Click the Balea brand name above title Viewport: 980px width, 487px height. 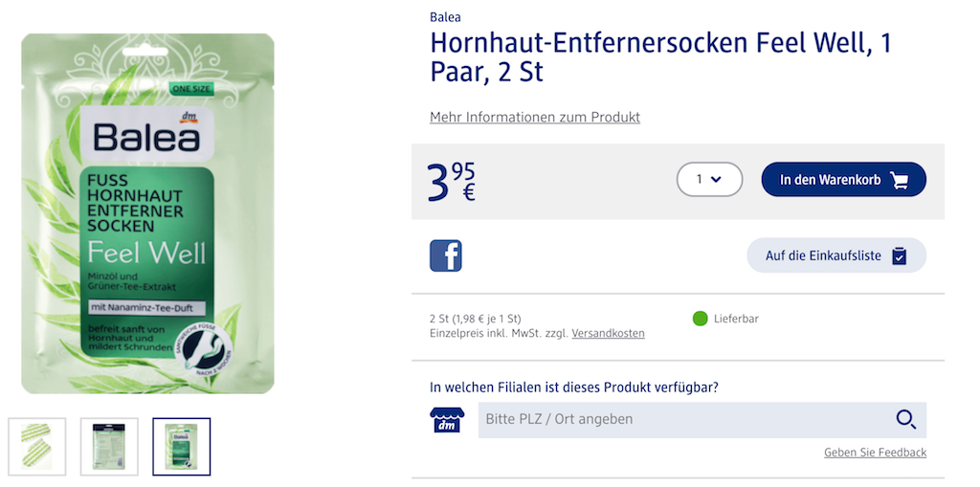click(445, 16)
